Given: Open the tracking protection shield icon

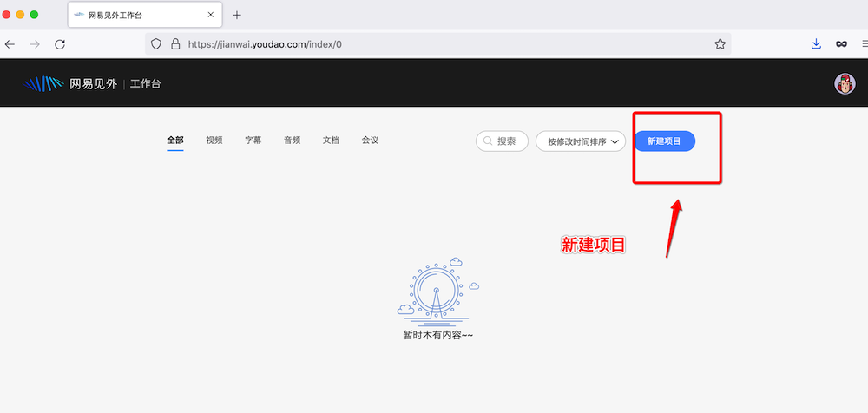Looking at the screenshot, I should point(156,43).
